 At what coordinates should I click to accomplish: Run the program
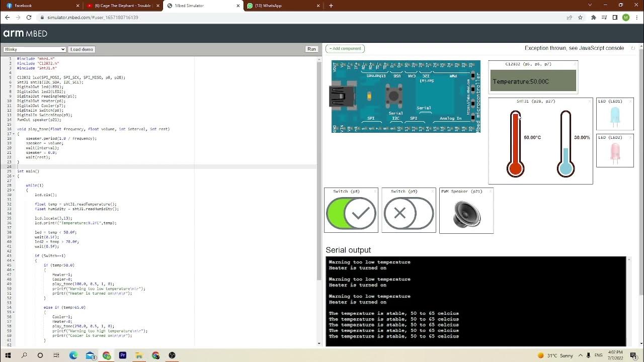311,49
